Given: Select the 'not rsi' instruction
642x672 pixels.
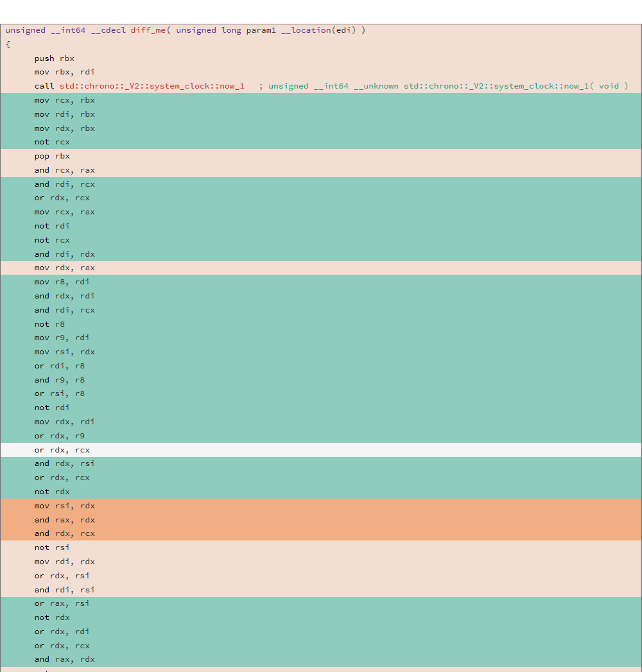Looking at the screenshot, I should 52,547.
